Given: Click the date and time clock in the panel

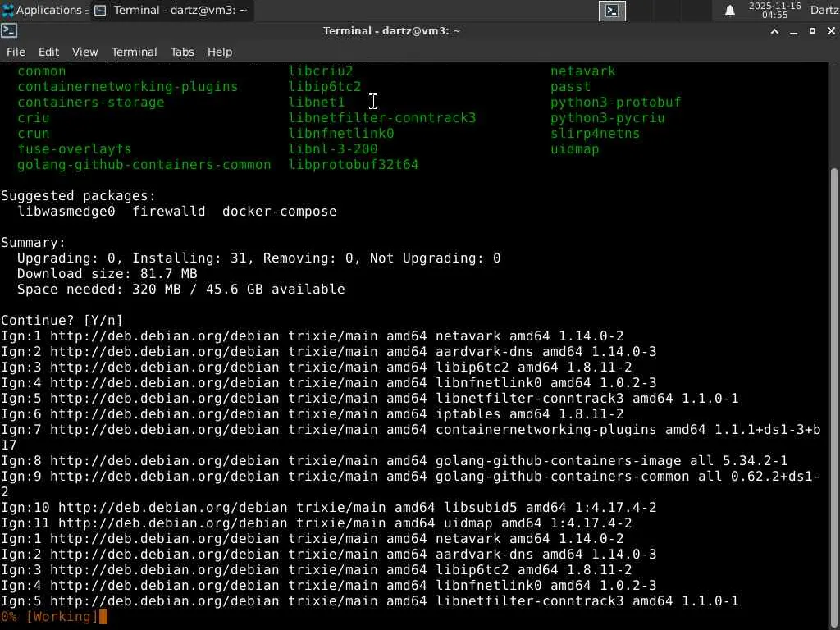Looking at the screenshot, I should click(774, 11).
